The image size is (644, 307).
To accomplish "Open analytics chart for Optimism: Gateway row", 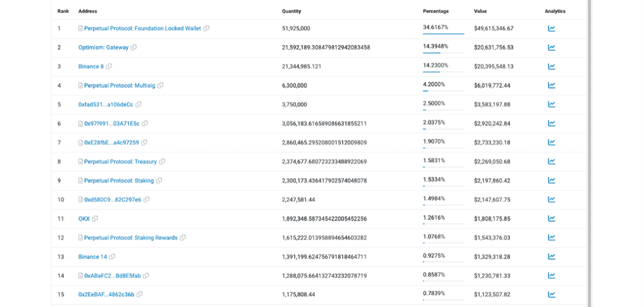I will [551, 47].
